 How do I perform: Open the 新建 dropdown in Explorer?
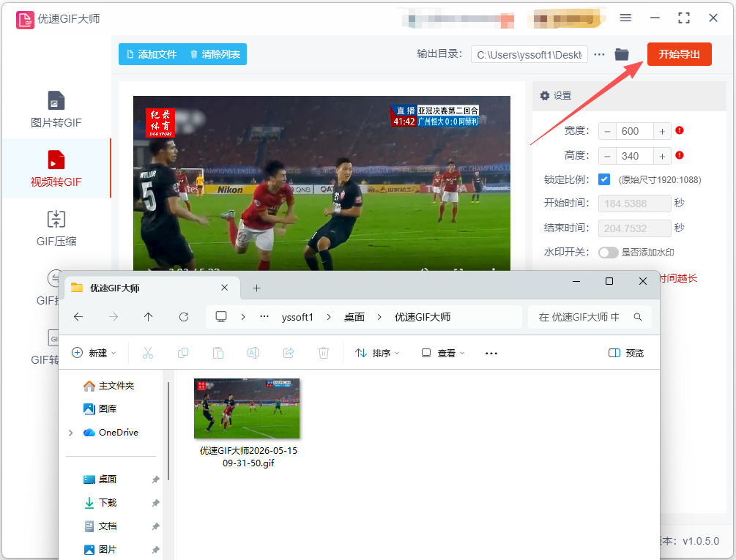point(94,353)
